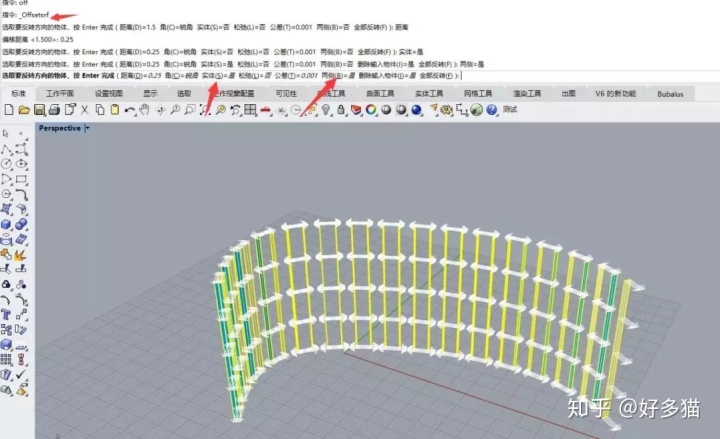The height and width of the screenshot is (439, 720).
Task: Open the V6 的新功能 tab
Action: [615, 93]
